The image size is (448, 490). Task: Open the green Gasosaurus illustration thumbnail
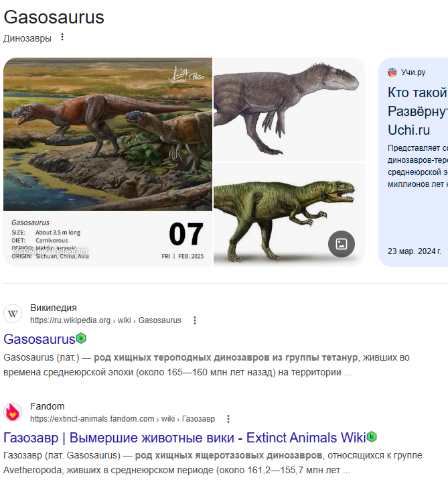[x=289, y=215]
